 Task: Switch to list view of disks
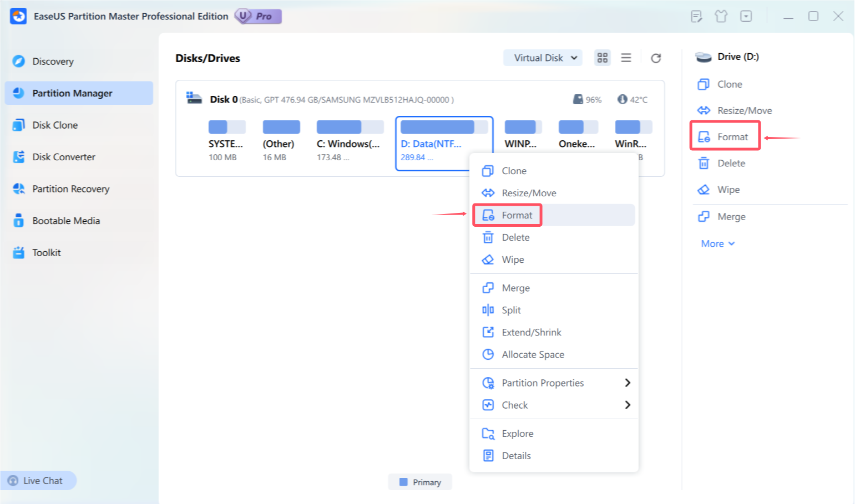[x=626, y=58]
